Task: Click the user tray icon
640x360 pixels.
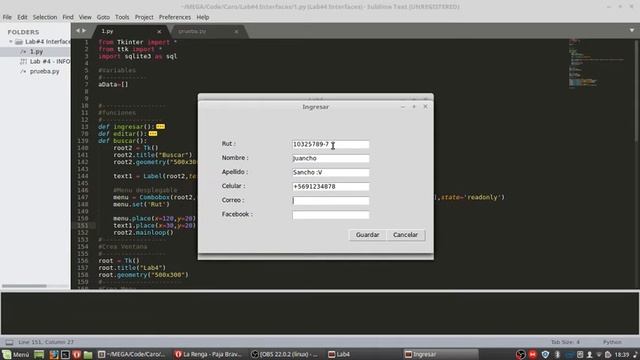Action: (x=589, y=354)
